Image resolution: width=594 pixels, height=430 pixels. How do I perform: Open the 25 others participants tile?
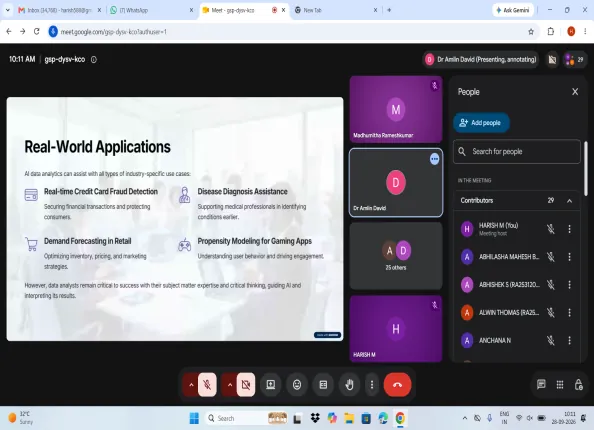tap(396, 256)
